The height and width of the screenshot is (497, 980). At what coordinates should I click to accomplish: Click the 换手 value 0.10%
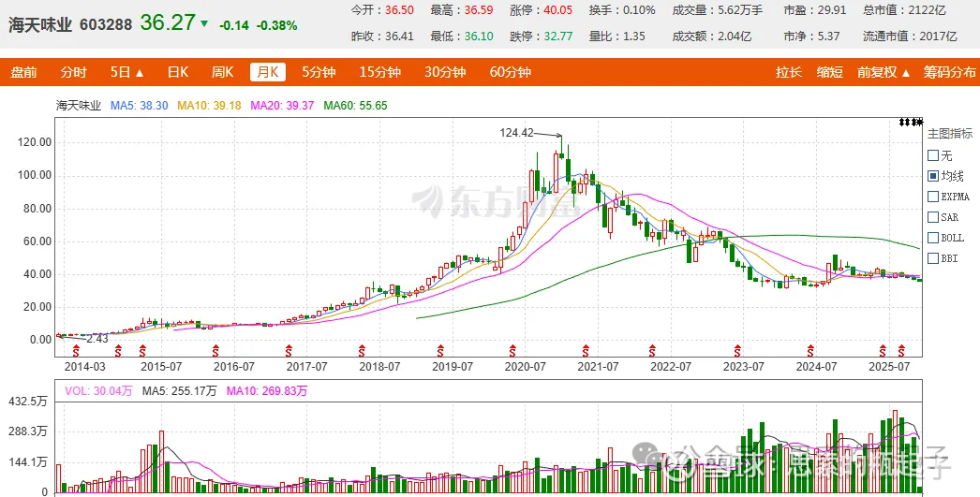(x=639, y=10)
